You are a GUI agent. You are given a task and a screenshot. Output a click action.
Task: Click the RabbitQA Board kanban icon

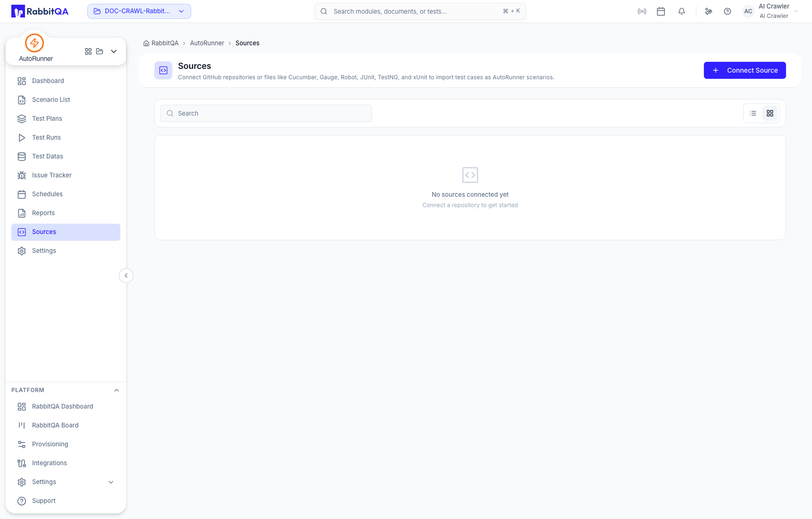pos(22,426)
